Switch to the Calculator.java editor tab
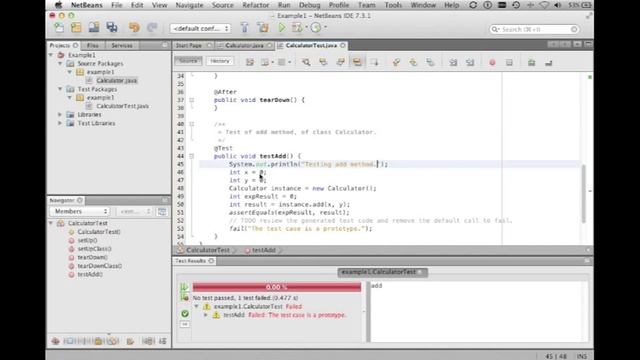640x360 pixels. point(244,45)
